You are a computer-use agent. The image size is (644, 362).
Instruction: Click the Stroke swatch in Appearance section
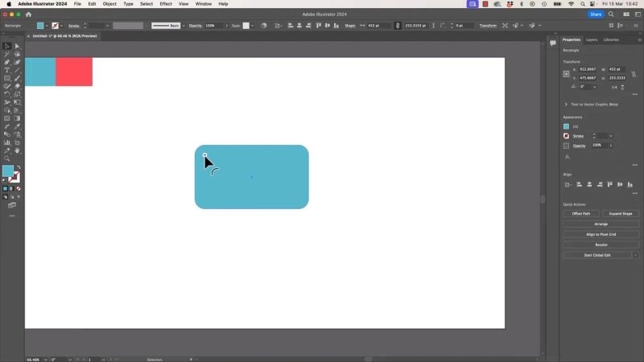(567, 136)
